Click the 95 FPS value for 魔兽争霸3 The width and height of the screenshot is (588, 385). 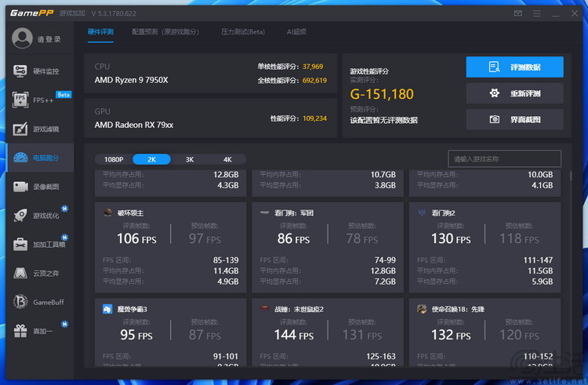(x=136, y=335)
